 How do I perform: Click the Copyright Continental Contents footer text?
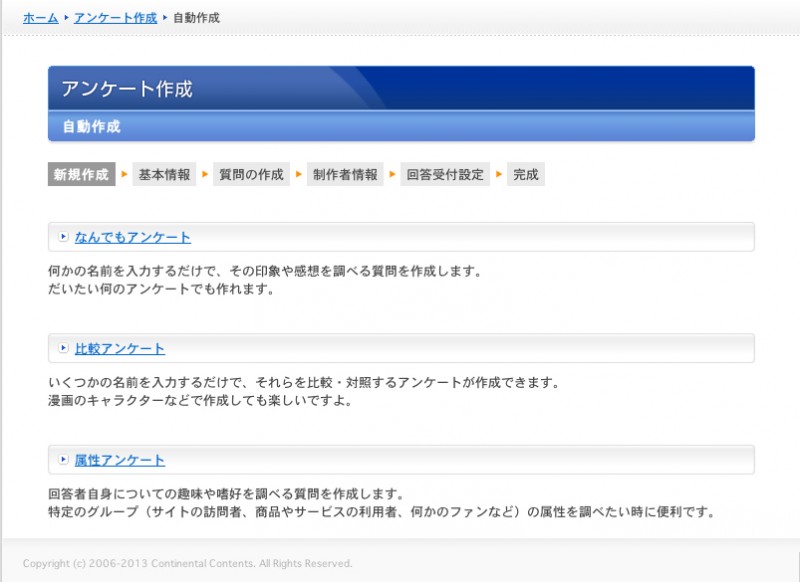187,564
